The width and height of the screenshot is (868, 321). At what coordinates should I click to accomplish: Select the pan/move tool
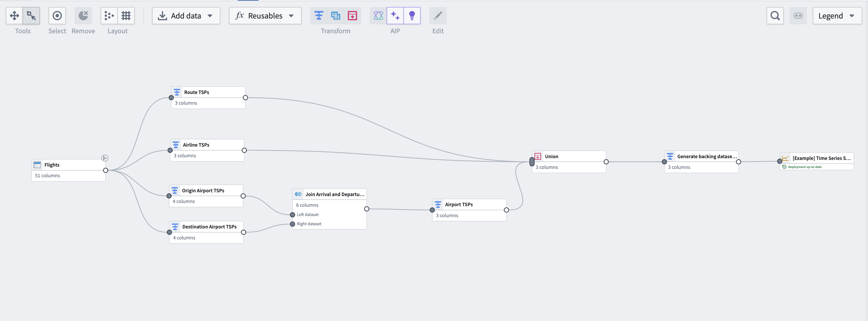(14, 16)
